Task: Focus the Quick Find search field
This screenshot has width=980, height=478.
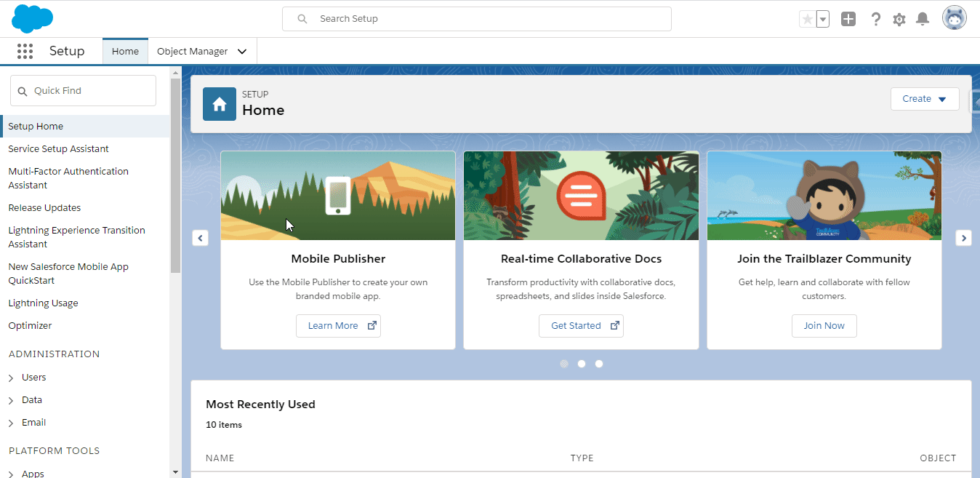Action: [83, 91]
